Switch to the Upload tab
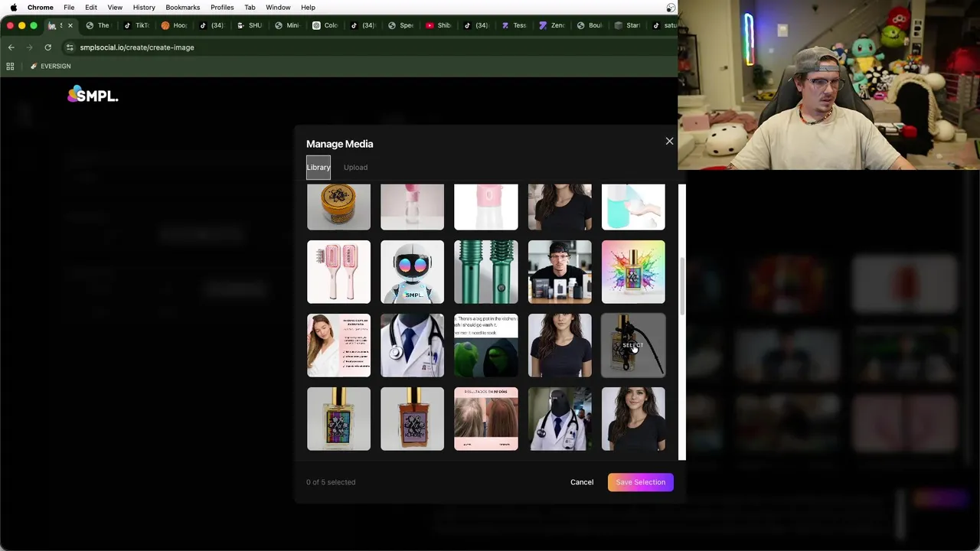The width and height of the screenshot is (980, 551). pyautogui.click(x=355, y=167)
